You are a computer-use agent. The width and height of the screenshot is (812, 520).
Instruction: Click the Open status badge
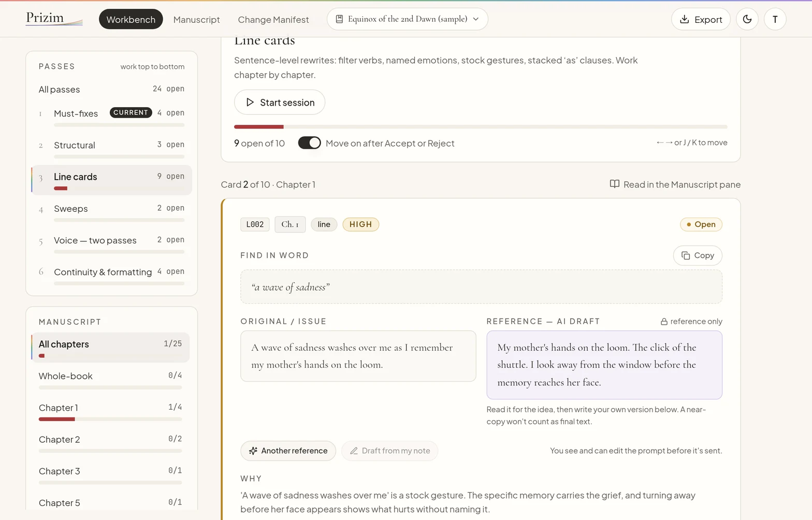[x=701, y=224]
